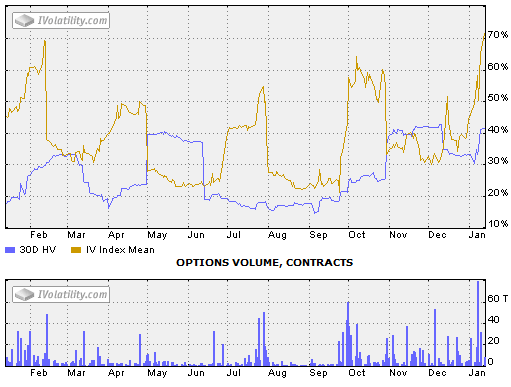Click Mar label under the volume chart
Image resolution: width=511 pixels, height=387 pixels.
click(x=76, y=373)
